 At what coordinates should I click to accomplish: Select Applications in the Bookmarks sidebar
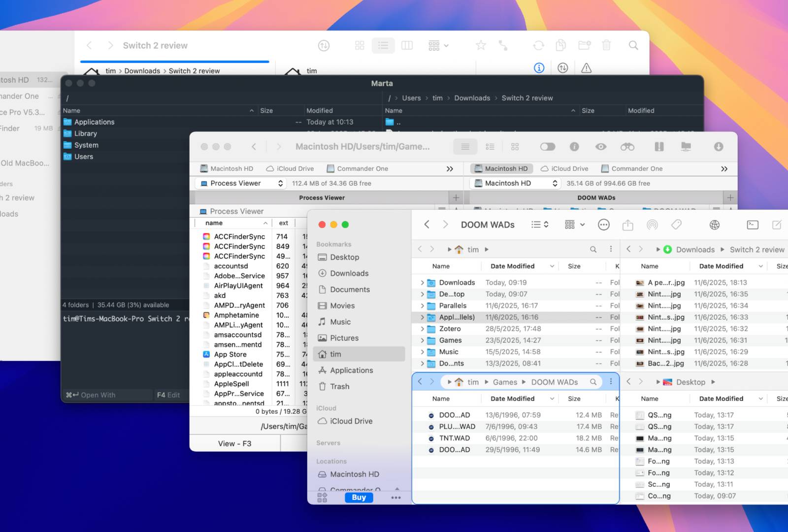[351, 370]
